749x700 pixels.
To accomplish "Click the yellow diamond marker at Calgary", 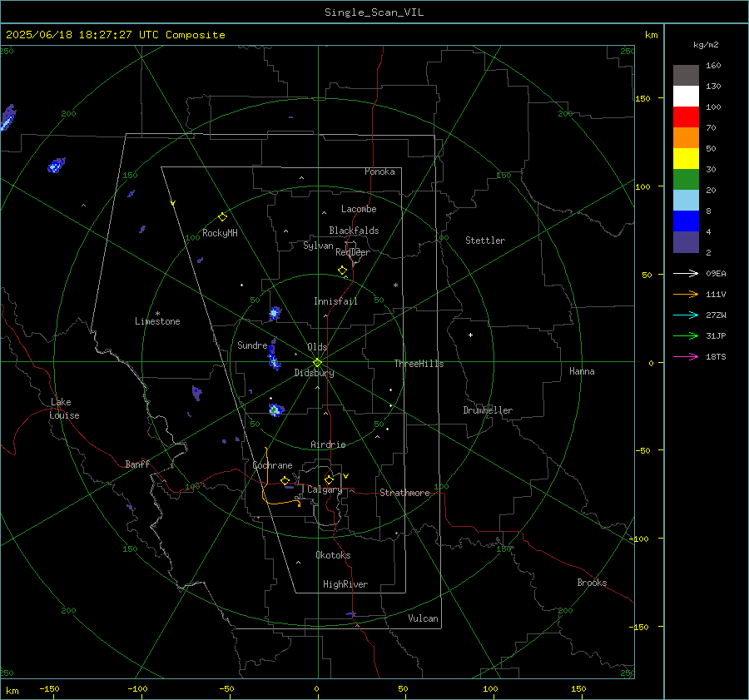I will (x=329, y=479).
